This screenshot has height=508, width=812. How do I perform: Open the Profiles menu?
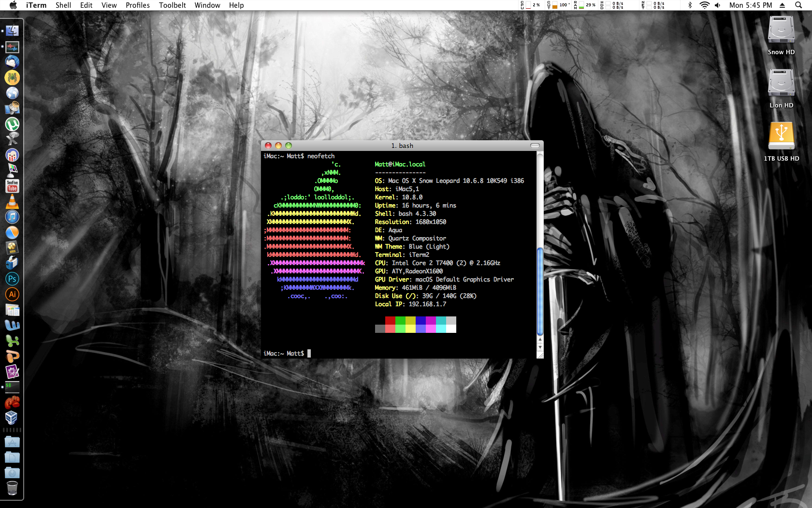138,5
